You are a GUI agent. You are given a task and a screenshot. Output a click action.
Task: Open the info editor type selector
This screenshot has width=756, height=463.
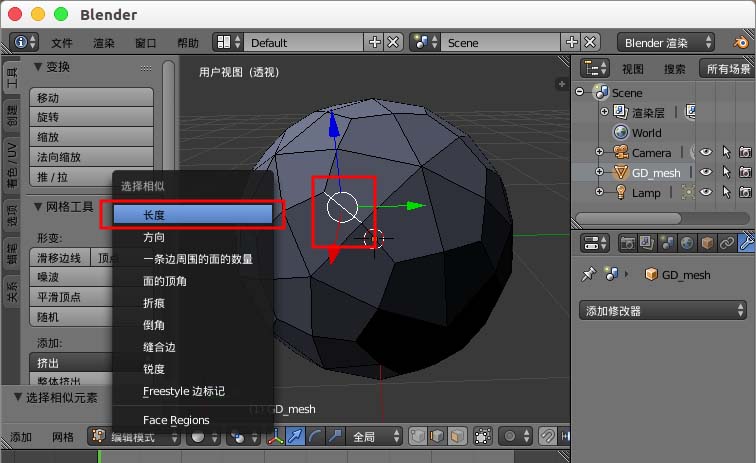coord(24,42)
